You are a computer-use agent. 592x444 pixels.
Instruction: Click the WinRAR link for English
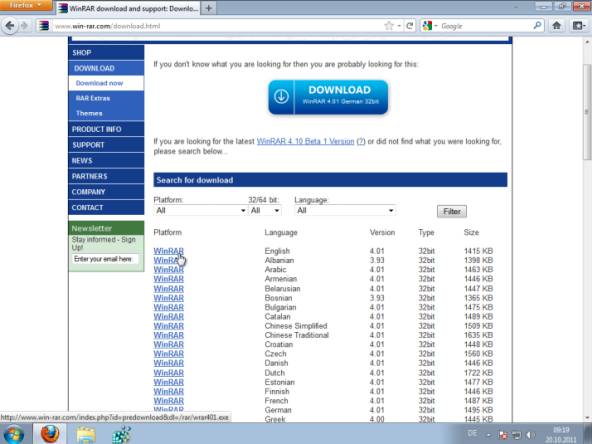[168, 251]
